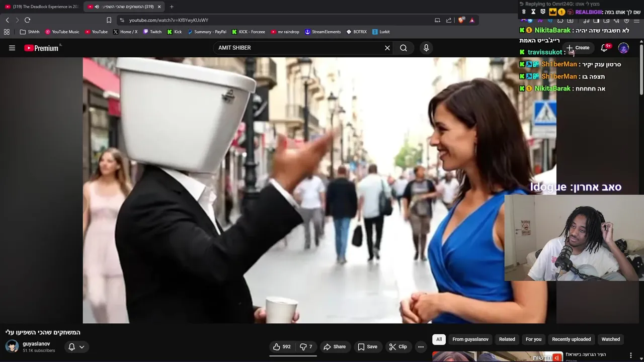Click the YouTube address bar URL
Viewport: 644px width, 362px height.
[x=169, y=20]
